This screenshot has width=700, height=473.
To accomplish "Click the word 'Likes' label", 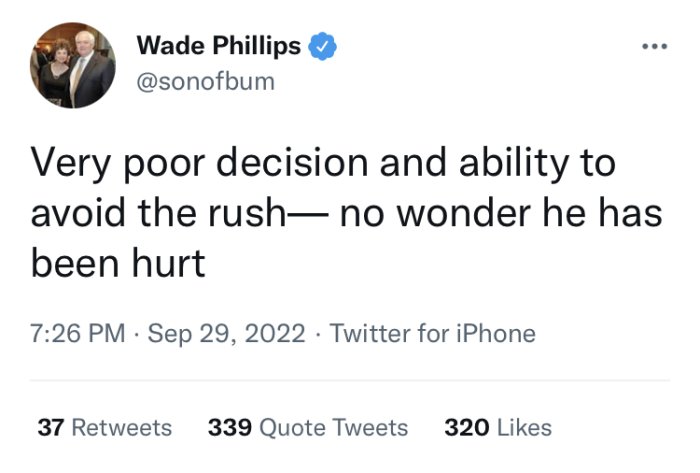I will (525, 427).
